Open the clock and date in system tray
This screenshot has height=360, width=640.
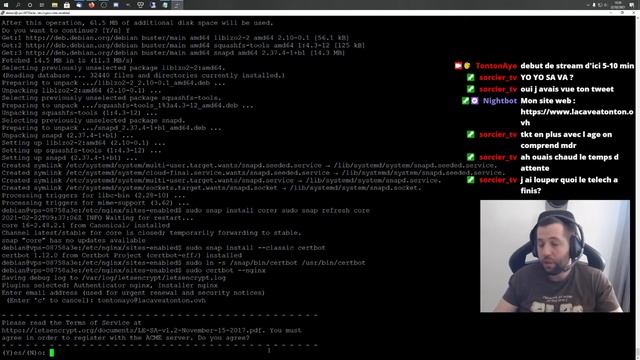(x=617, y=5)
